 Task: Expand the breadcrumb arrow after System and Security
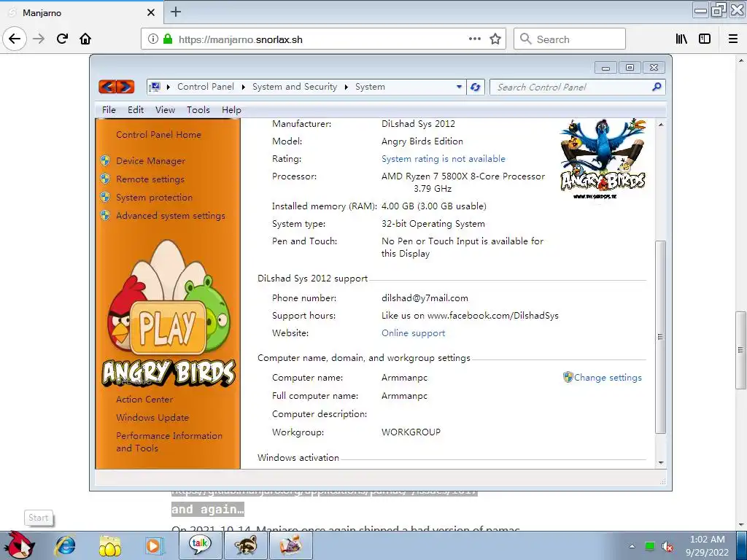(347, 87)
